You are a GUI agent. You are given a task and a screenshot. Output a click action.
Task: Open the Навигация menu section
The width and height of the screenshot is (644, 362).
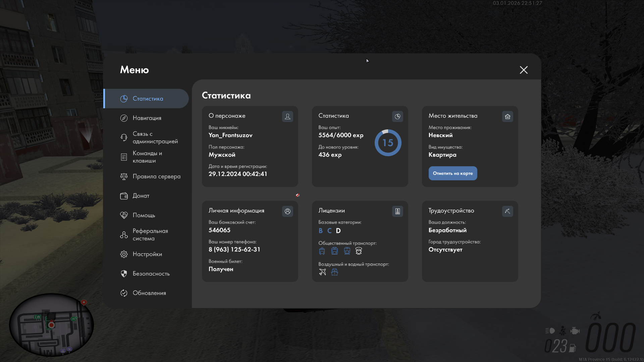pos(147,118)
